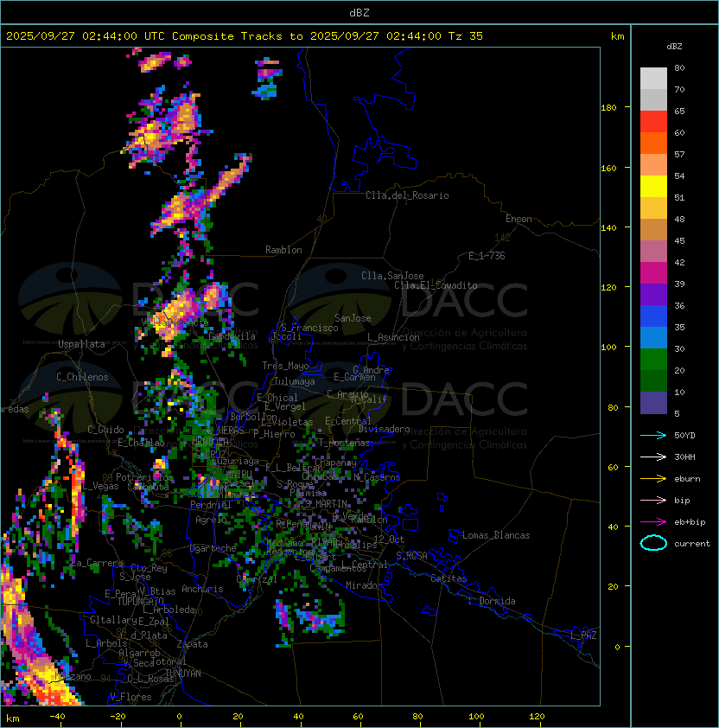Viewport: 719px width, 728px height.
Task: Click the Tulumaya place label
Action: click(x=295, y=381)
